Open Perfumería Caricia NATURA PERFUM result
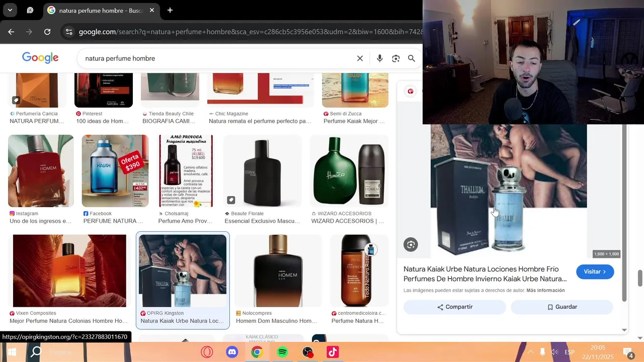644x362 pixels. (37, 121)
